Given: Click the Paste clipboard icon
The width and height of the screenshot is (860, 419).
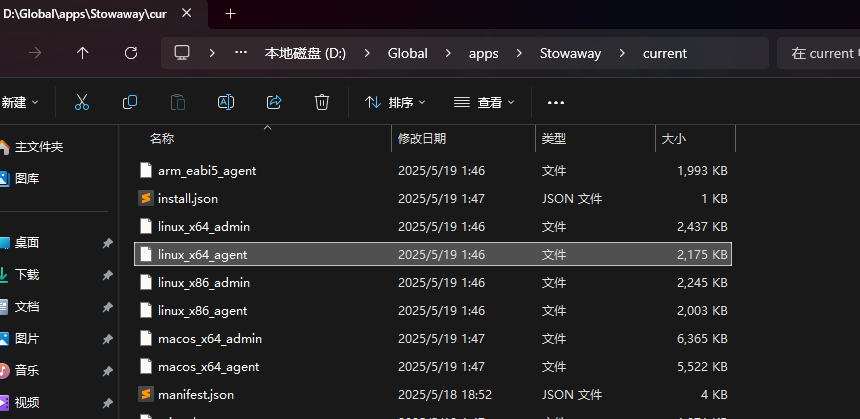Looking at the screenshot, I should 178,102.
